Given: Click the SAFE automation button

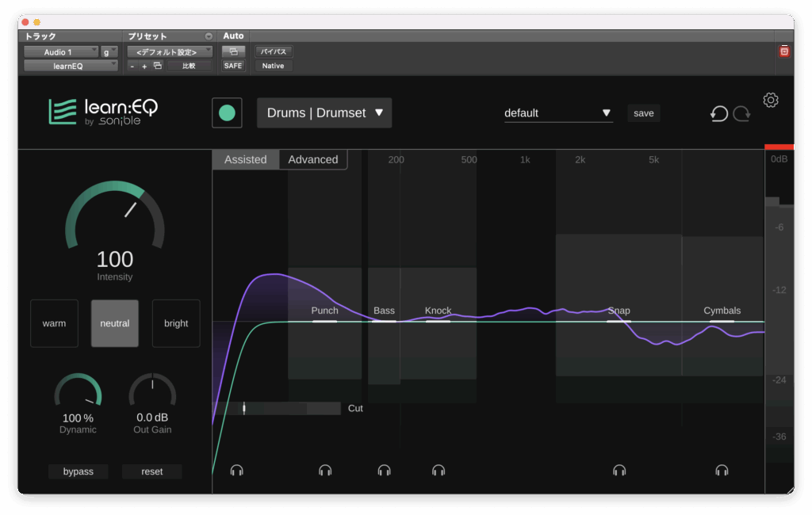Looking at the screenshot, I should coord(233,66).
